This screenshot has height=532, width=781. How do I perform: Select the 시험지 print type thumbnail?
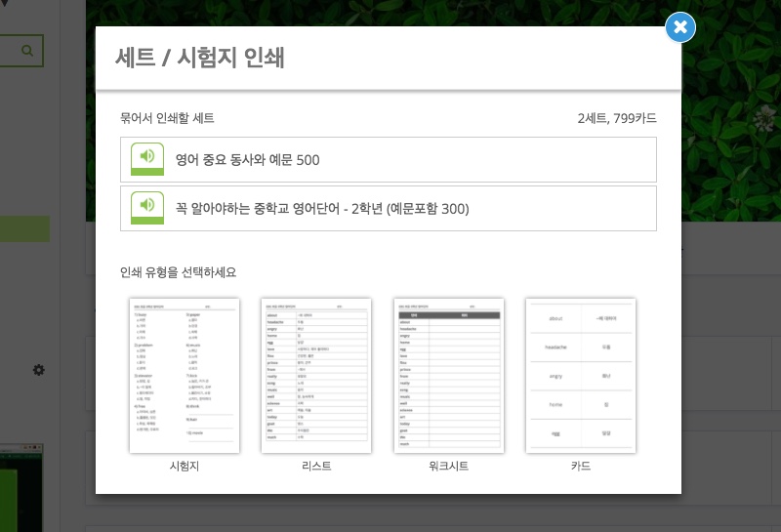[x=185, y=376]
